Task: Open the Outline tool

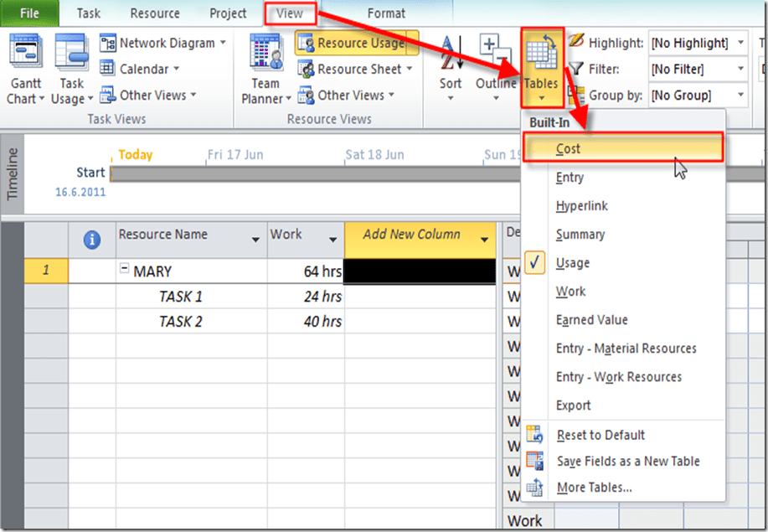Action: [495, 65]
